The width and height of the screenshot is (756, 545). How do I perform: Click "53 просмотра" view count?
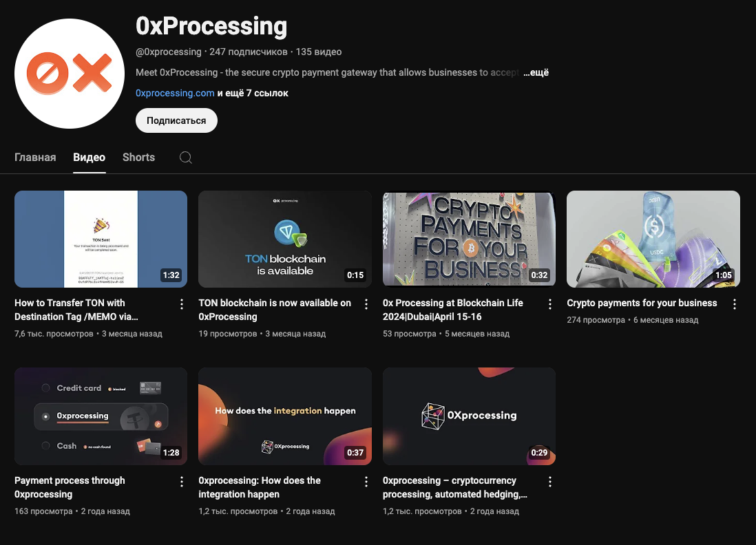coord(410,334)
